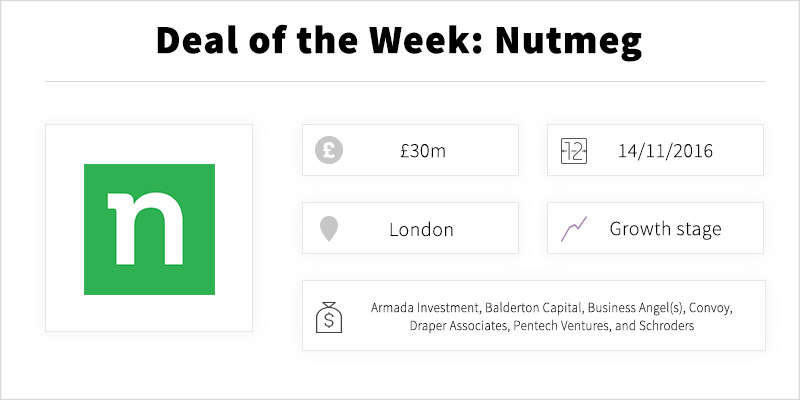
Task: Click the Growth stage label
Action: [x=665, y=229]
